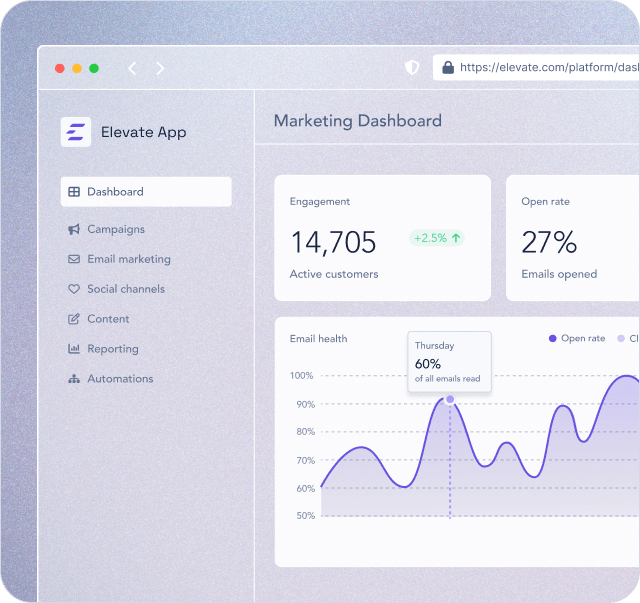Click the Email marketing envelope icon
The height and width of the screenshot is (603, 640).
point(74,259)
